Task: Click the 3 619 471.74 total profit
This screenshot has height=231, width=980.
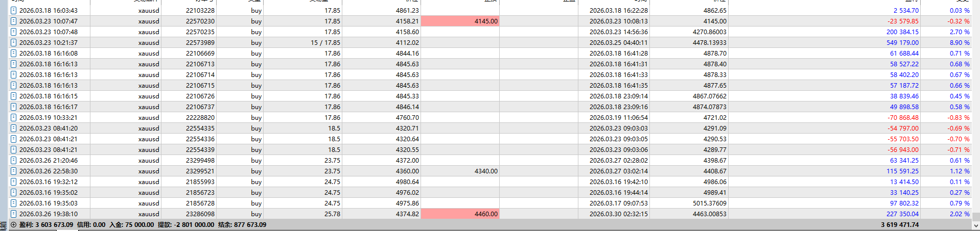Action: pyautogui.click(x=899, y=224)
